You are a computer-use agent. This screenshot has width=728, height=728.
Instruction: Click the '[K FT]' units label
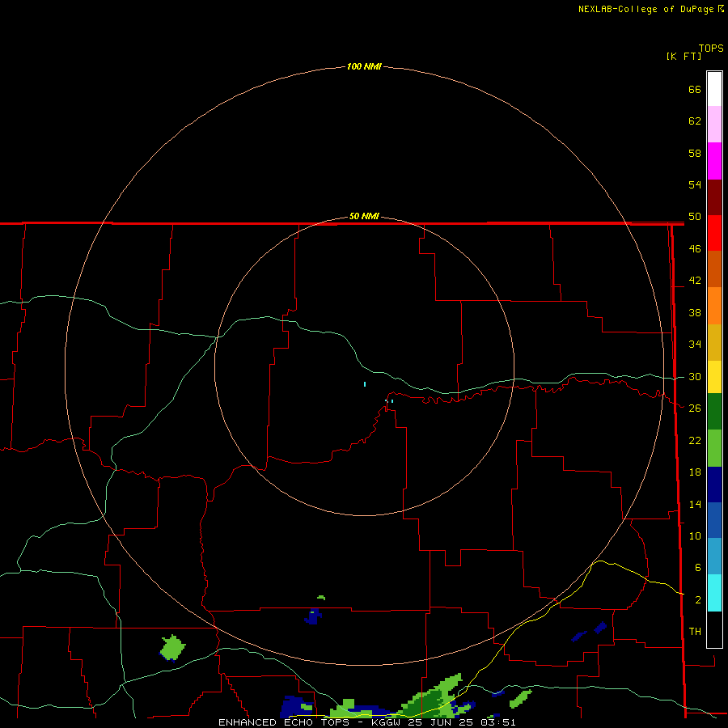[684, 56]
